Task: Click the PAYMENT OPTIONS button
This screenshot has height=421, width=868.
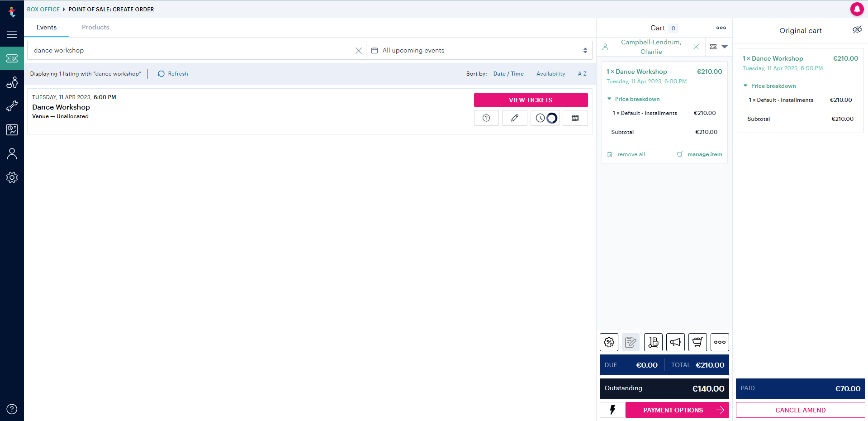Action: coord(677,410)
